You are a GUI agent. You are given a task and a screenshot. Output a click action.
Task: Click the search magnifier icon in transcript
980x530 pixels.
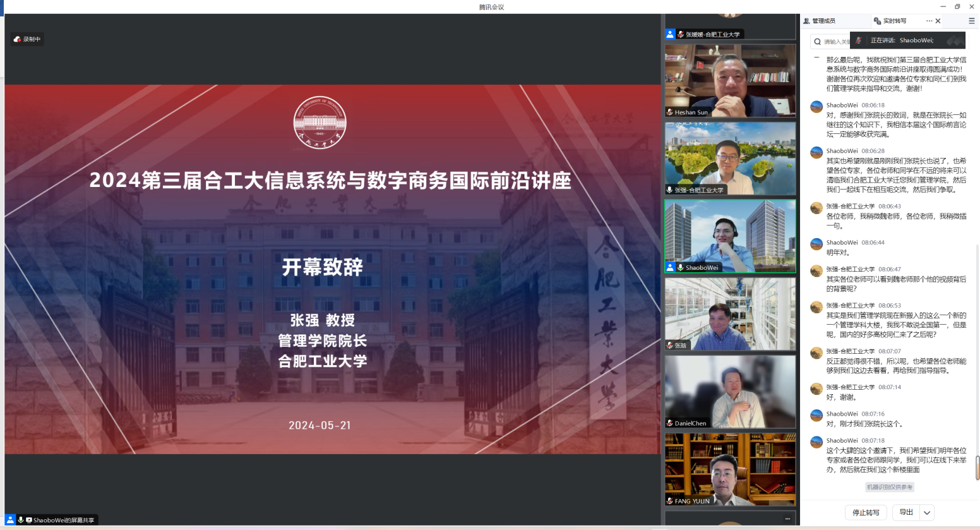pyautogui.click(x=818, y=42)
